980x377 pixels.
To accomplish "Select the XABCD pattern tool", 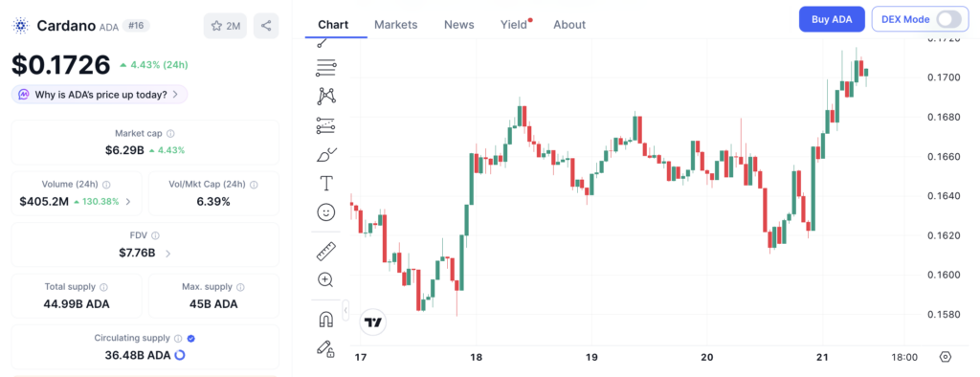I will (326, 96).
